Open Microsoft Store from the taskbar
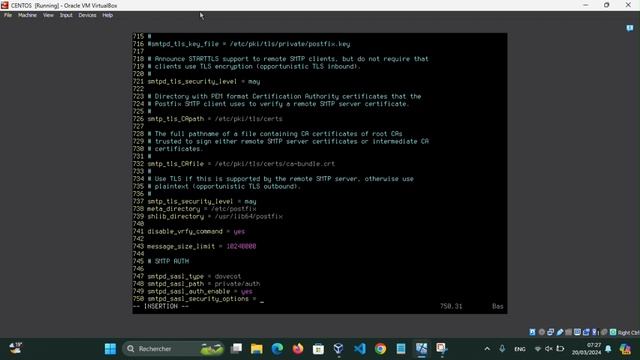 tap(318, 349)
